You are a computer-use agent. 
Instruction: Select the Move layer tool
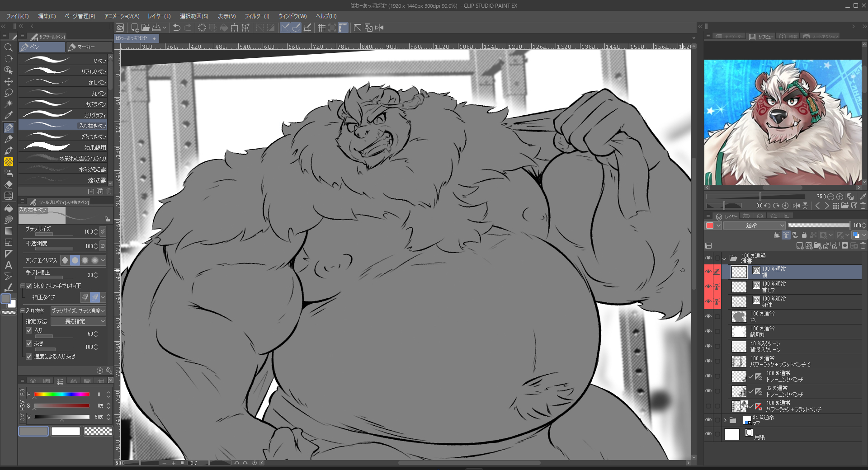(8, 82)
